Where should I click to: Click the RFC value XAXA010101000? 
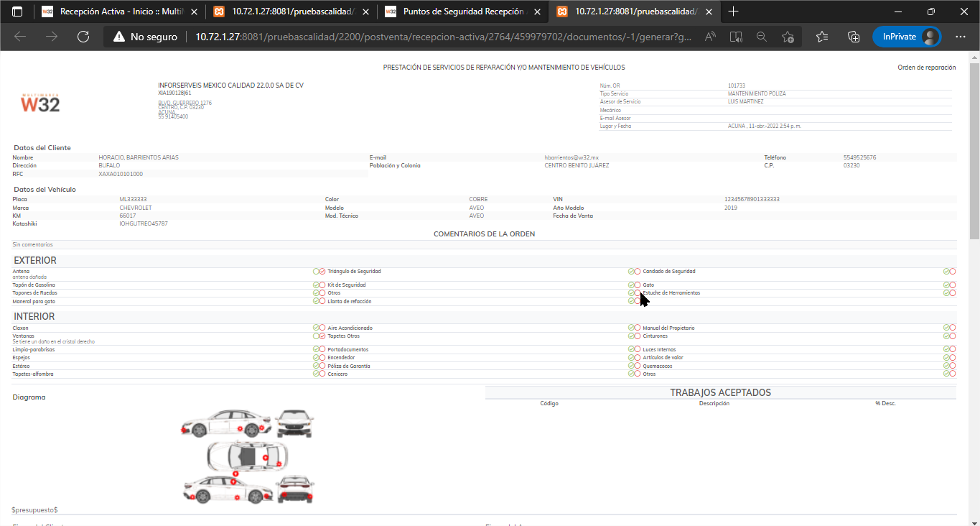(121, 174)
